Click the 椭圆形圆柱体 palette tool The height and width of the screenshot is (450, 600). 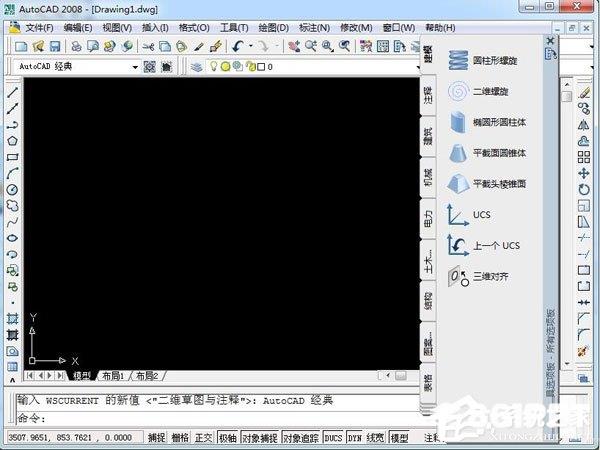point(487,122)
